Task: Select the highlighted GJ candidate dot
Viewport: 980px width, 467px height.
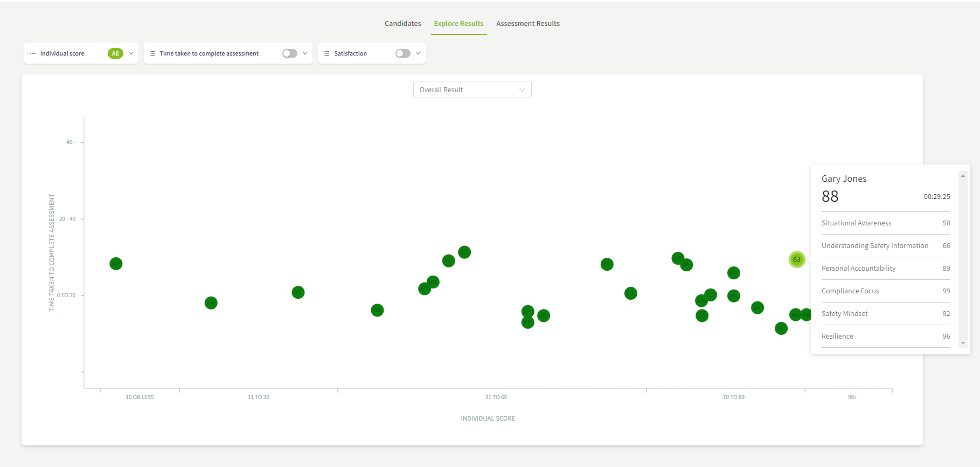Action: 796,259
